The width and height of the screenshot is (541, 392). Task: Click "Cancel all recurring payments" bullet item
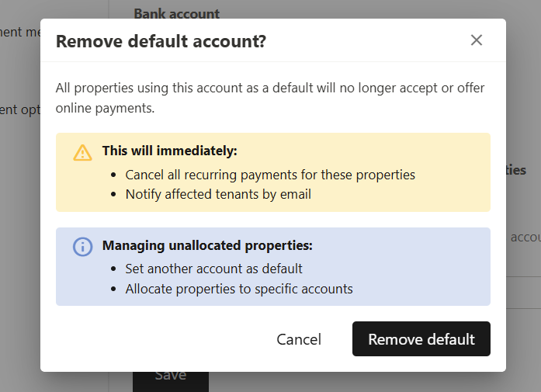pyautogui.click(x=270, y=175)
